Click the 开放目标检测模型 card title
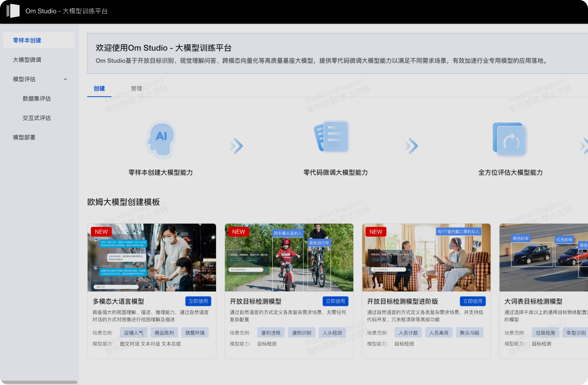588x385 pixels. (256, 301)
